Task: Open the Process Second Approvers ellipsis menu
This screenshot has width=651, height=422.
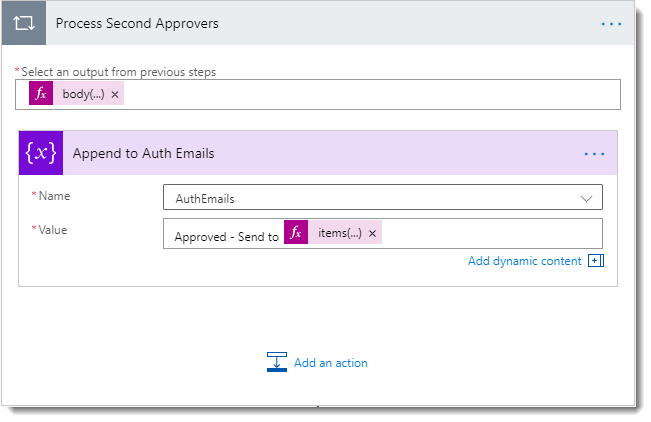Action: (611, 23)
